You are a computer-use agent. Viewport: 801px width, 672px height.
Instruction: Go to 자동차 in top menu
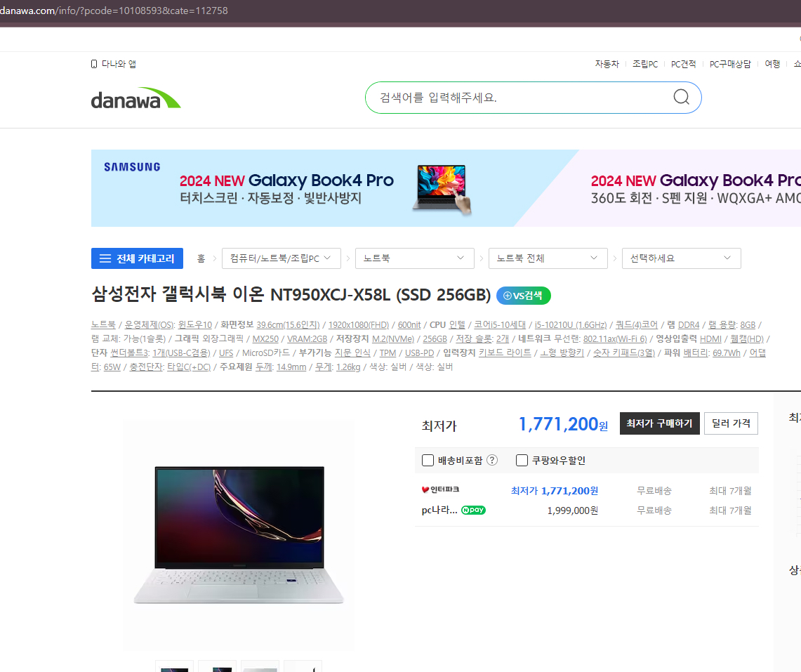[607, 64]
